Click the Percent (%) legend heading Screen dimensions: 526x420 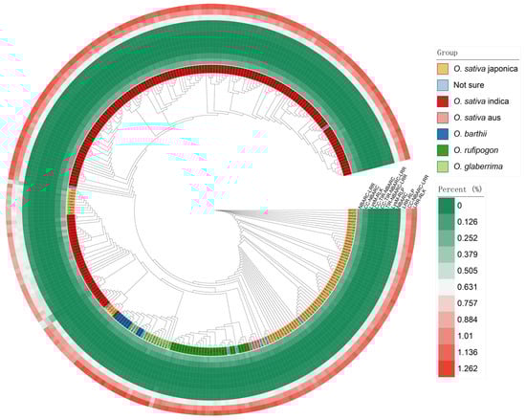coord(460,189)
